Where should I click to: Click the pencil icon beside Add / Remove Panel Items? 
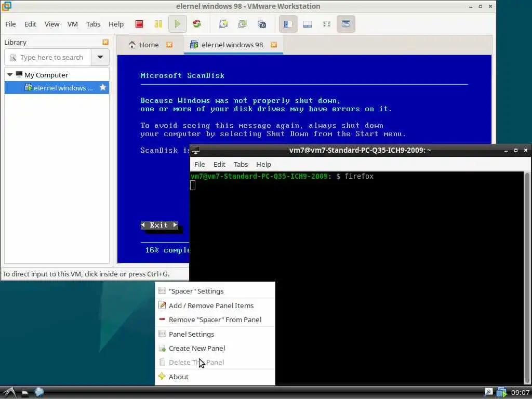[x=162, y=305]
